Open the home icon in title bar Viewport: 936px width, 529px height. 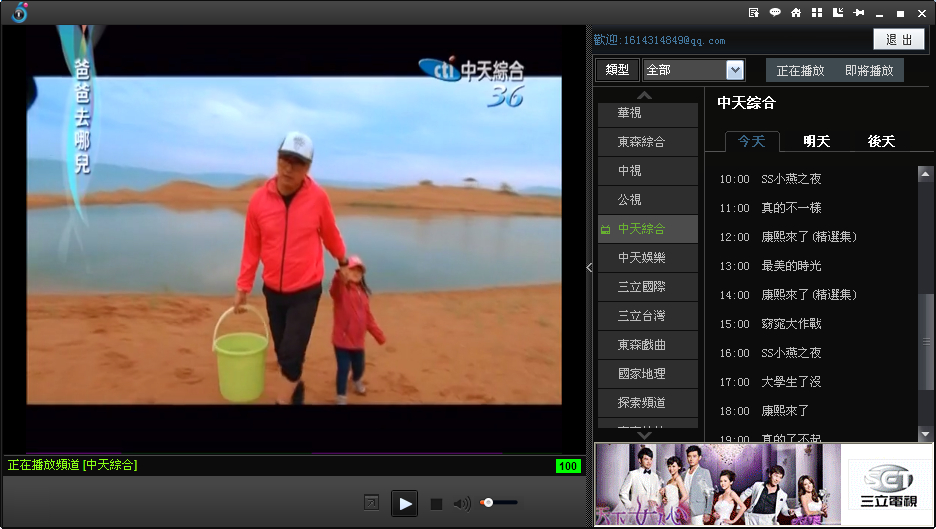click(x=796, y=13)
